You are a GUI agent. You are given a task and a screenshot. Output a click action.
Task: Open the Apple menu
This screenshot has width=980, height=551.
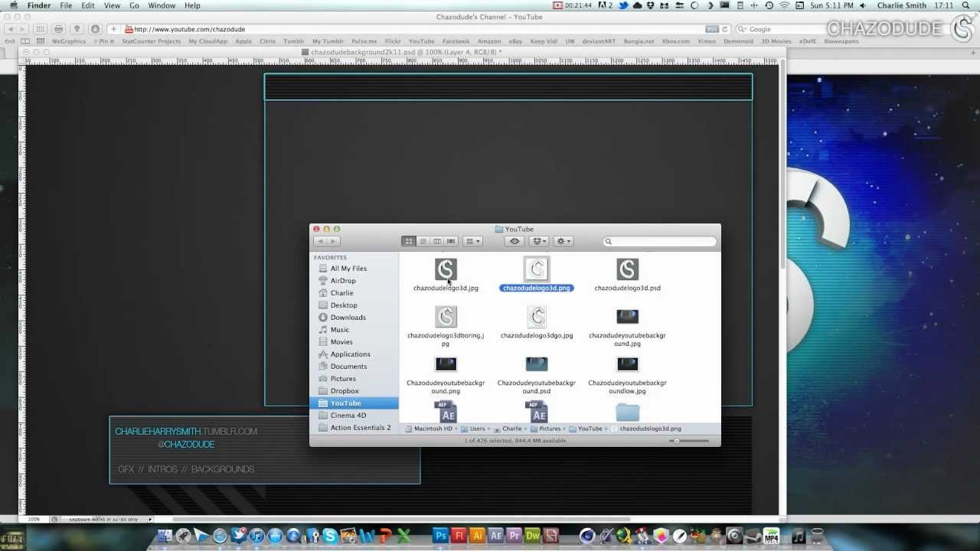pyautogui.click(x=12, y=5)
